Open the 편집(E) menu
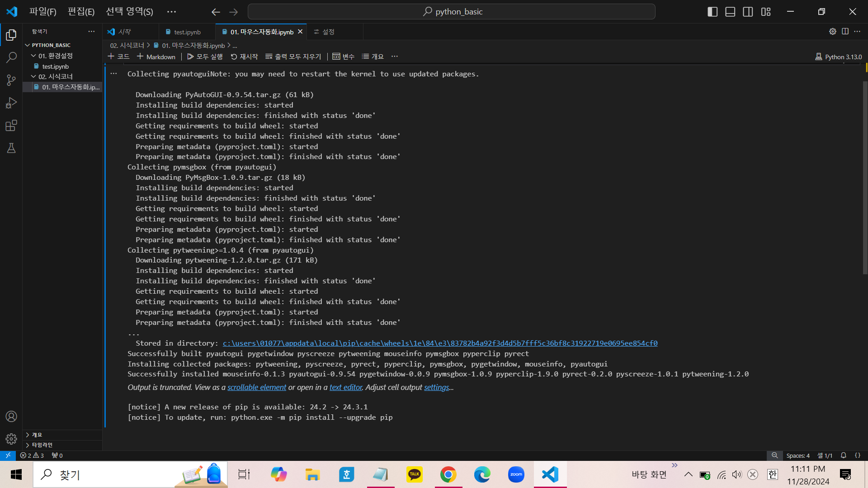868x488 pixels. click(x=81, y=12)
